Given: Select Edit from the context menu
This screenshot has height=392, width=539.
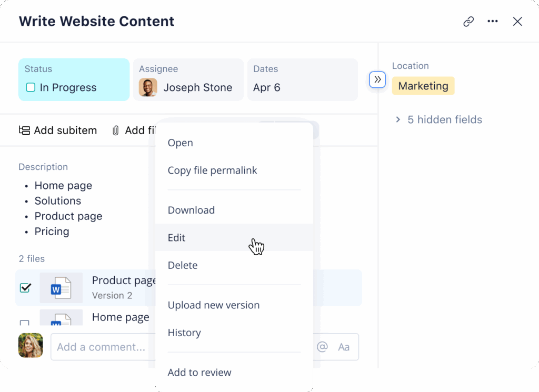Looking at the screenshot, I should (x=177, y=238).
